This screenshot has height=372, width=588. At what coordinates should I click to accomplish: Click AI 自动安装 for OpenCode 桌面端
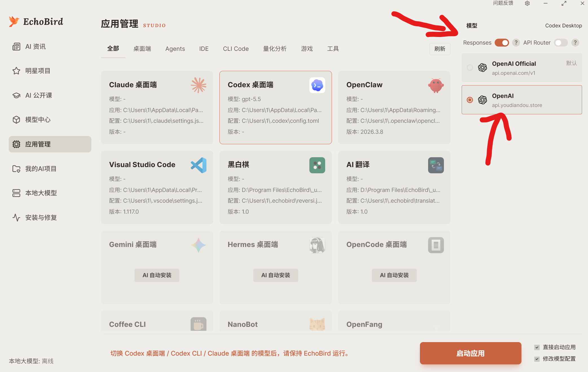[x=394, y=275]
